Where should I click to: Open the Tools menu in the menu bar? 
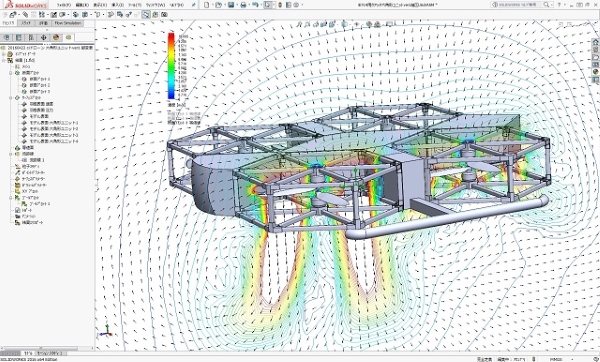135,5
